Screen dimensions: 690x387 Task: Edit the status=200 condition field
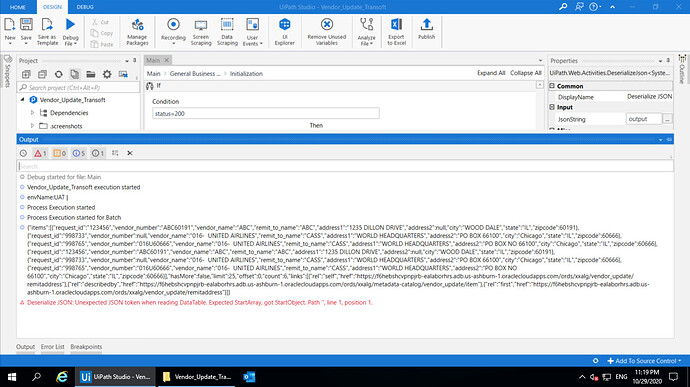(x=266, y=114)
